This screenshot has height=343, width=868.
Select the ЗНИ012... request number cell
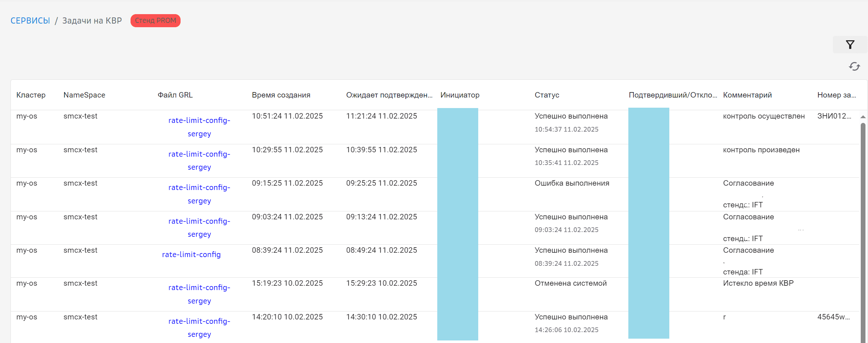(x=834, y=116)
